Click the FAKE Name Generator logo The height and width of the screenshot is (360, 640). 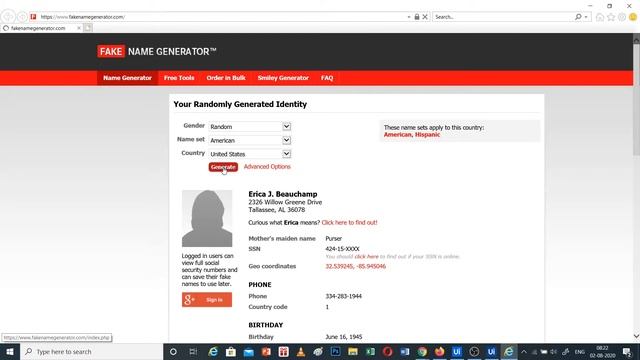pos(157,52)
